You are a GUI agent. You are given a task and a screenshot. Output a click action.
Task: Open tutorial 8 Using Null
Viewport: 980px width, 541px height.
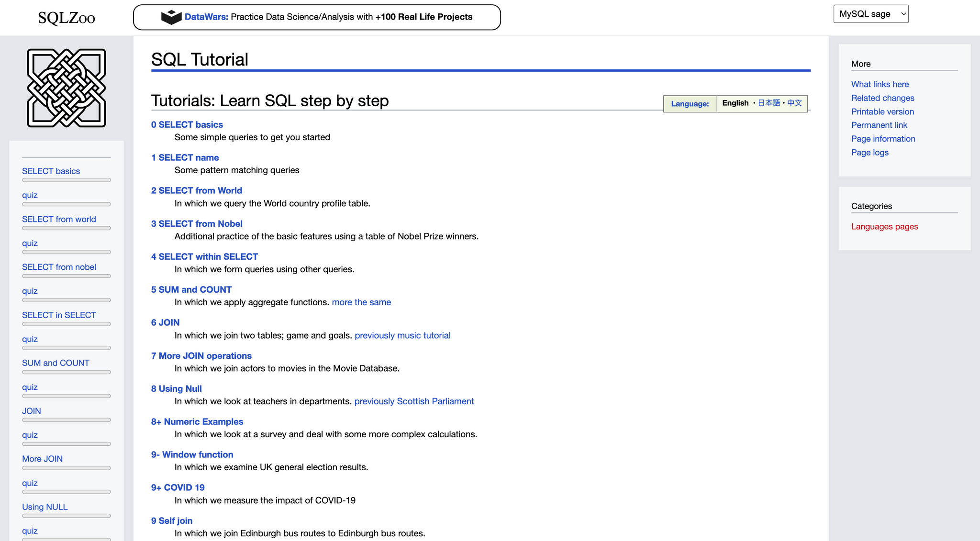coord(177,388)
